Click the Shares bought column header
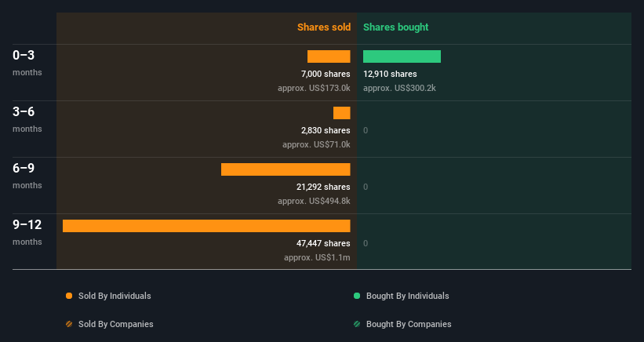 pyautogui.click(x=395, y=27)
